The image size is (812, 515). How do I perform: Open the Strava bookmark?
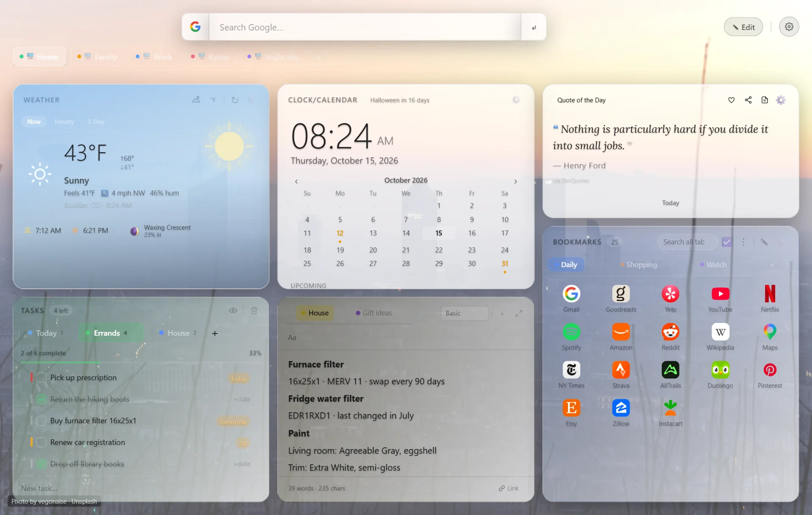click(x=620, y=370)
